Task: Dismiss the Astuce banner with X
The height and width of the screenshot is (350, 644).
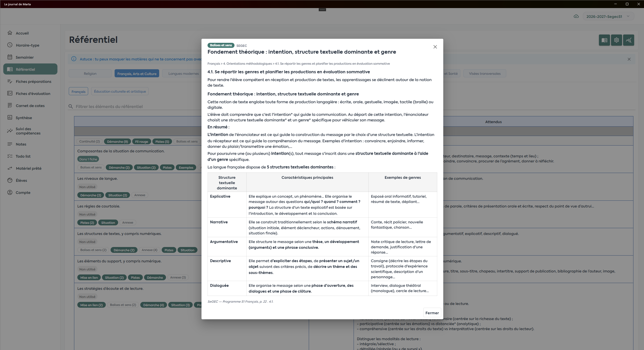Action: [x=629, y=59]
